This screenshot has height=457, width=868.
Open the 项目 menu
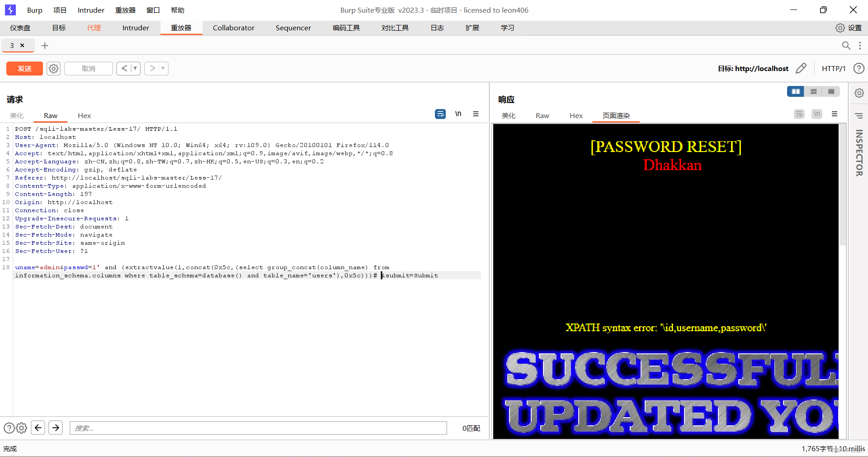60,10
